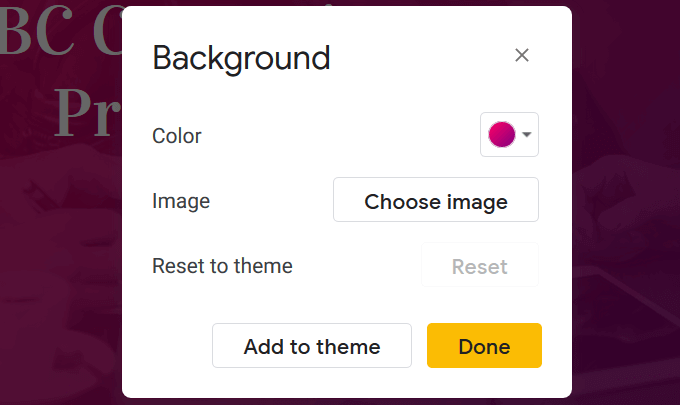Screen dimensions: 680x405
Task: Confirm with the yellow Done button
Action: coord(484,346)
